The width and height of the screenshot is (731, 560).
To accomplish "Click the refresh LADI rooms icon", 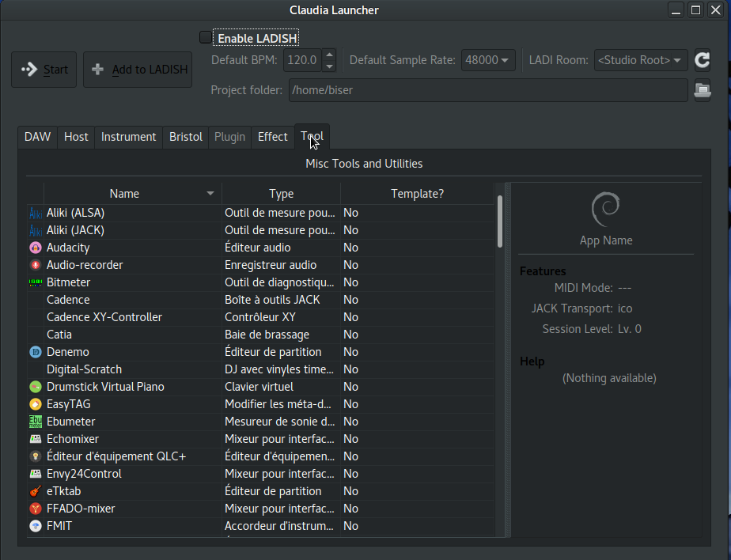I will click(x=702, y=60).
